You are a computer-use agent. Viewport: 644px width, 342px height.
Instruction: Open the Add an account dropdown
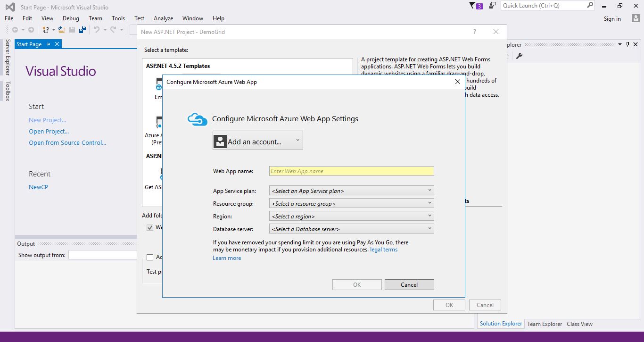point(258,141)
